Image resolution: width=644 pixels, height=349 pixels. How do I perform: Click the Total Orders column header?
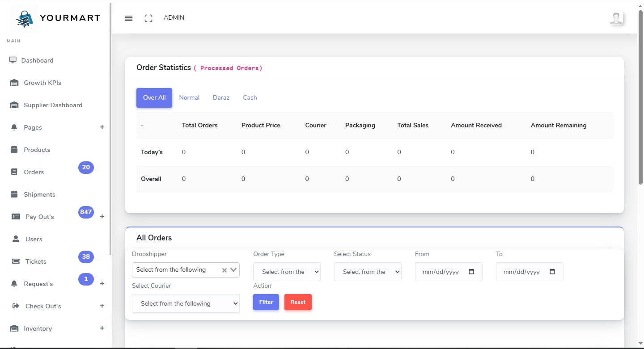(x=199, y=125)
